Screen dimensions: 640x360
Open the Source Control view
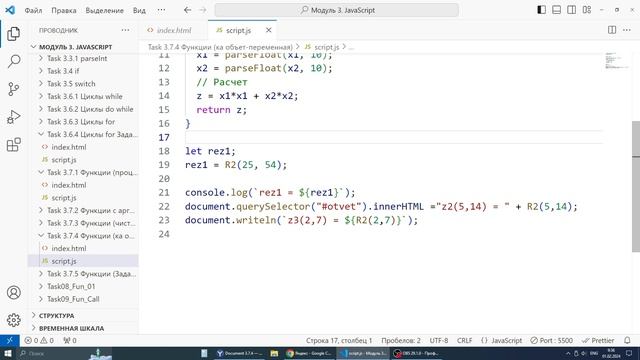(x=13, y=89)
